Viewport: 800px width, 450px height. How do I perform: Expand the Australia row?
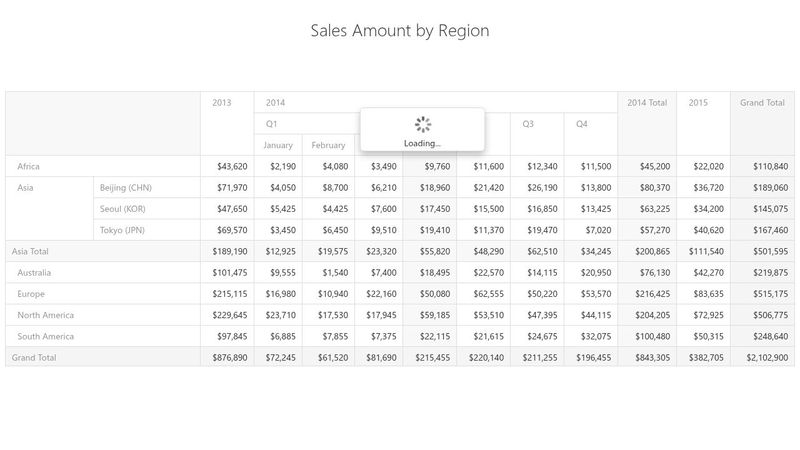coord(34,272)
